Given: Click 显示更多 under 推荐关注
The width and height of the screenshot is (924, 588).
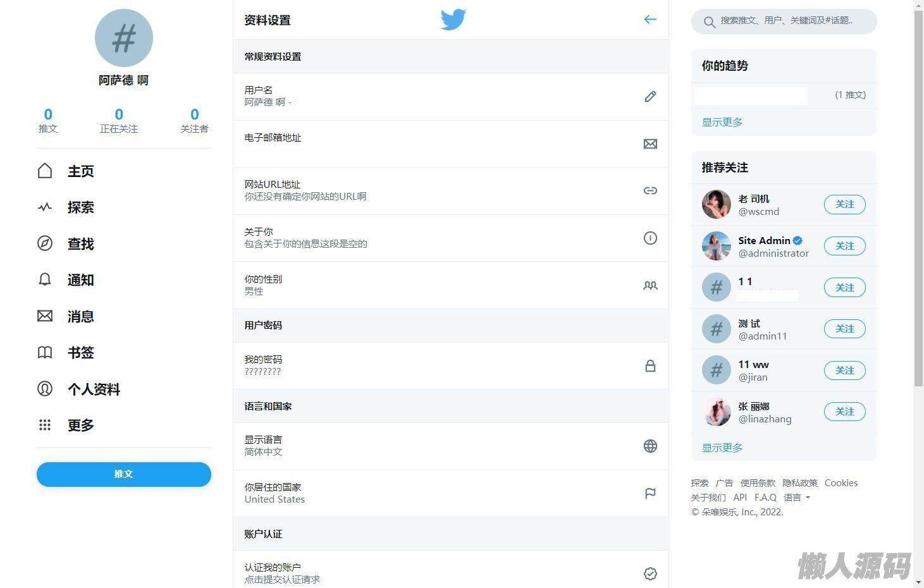Looking at the screenshot, I should coord(722,448).
